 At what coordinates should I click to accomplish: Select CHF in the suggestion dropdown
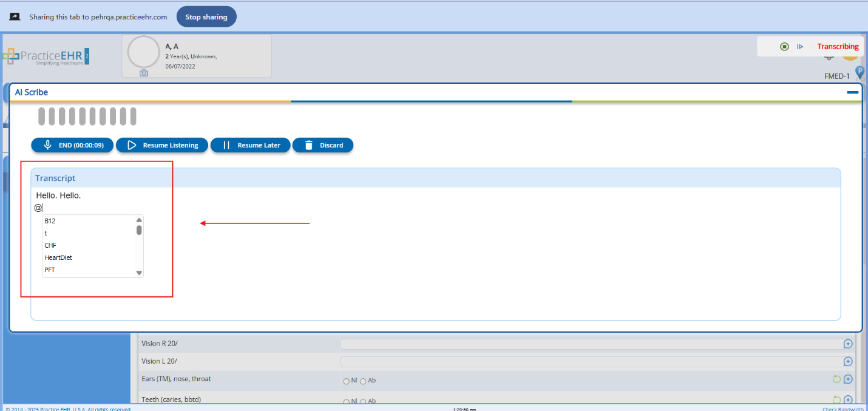50,245
